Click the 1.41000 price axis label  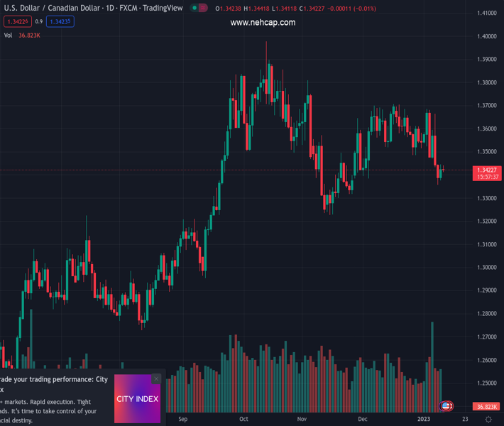487,13
